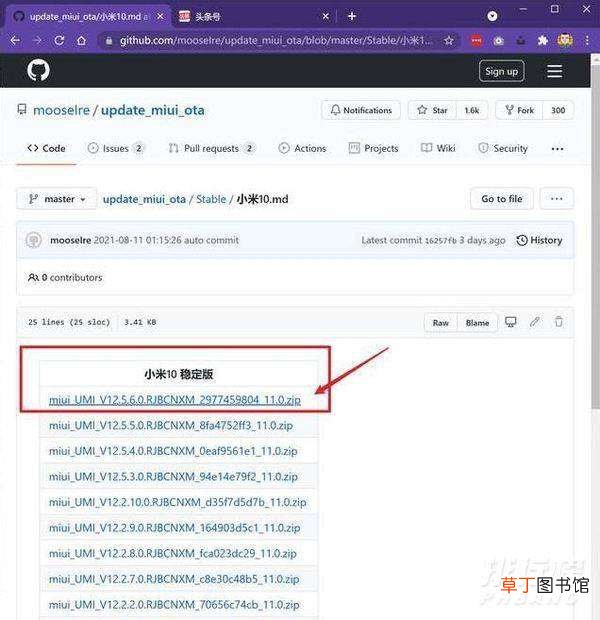Open the extensions puzzle icon

coord(543,40)
